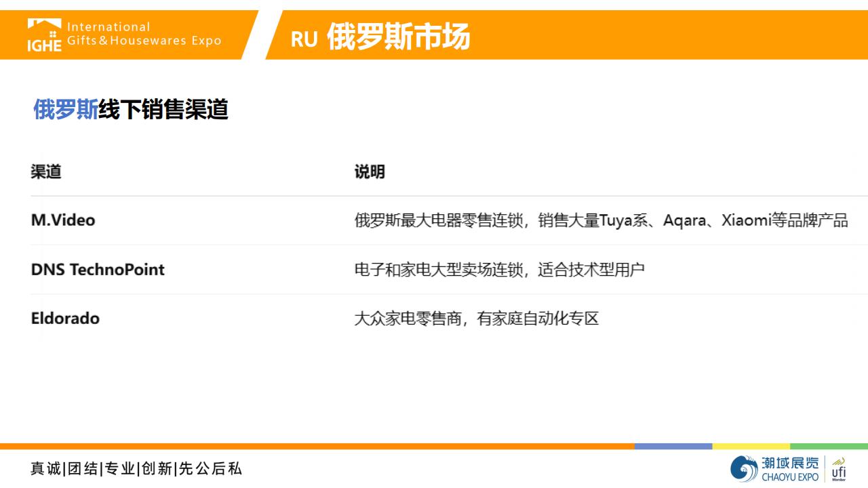Click the "International Gifts & Housewares Expo" text
Viewport: 868px width, 488px height.
[x=144, y=34]
